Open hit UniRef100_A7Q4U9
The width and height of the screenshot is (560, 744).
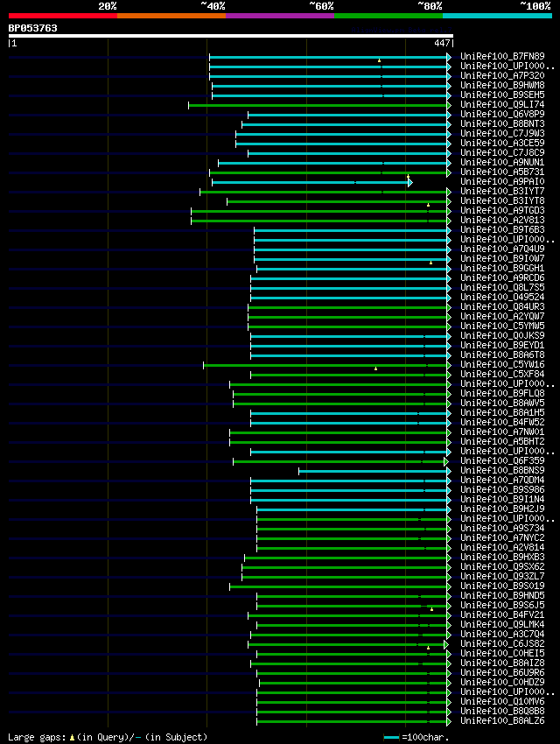[x=502, y=249]
